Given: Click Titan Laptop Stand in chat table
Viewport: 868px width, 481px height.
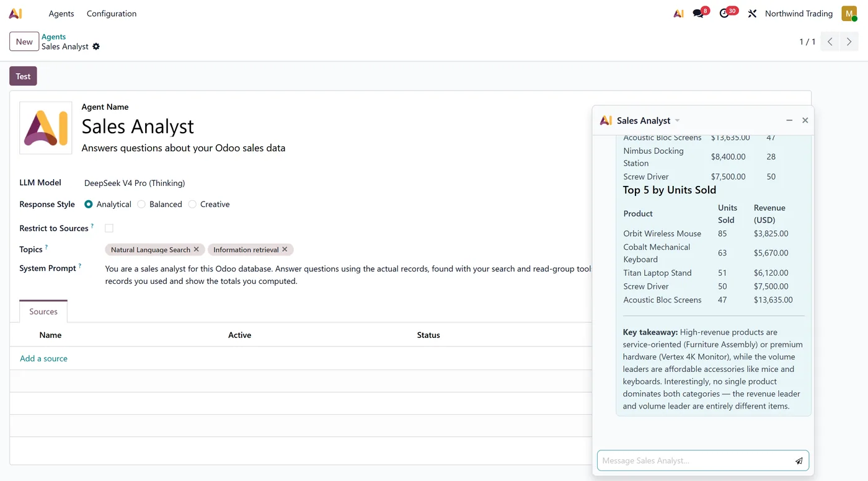Looking at the screenshot, I should (657, 273).
